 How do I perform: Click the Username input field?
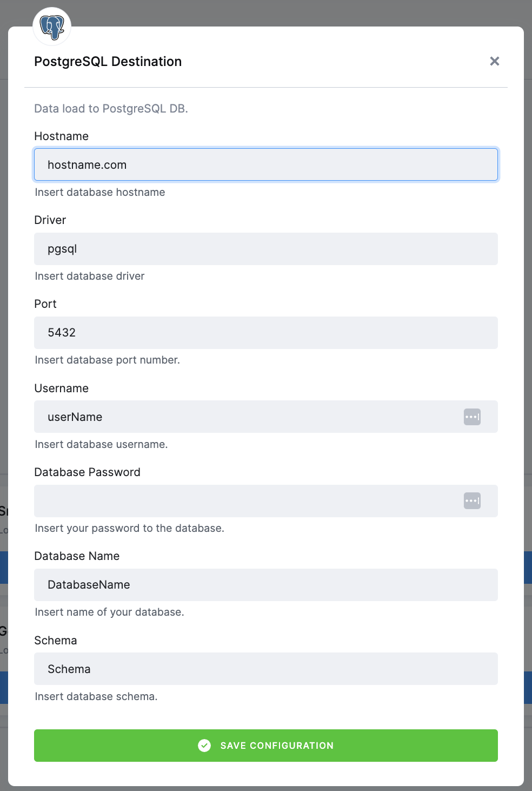(x=243, y=417)
